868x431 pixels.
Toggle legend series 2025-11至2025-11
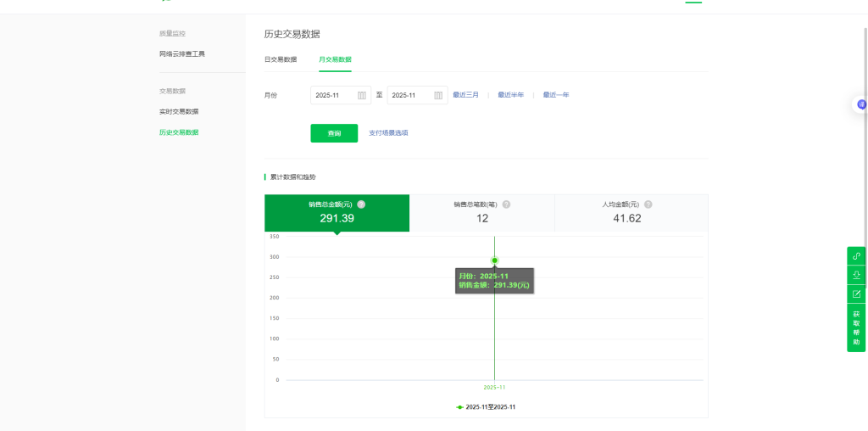[486, 407]
